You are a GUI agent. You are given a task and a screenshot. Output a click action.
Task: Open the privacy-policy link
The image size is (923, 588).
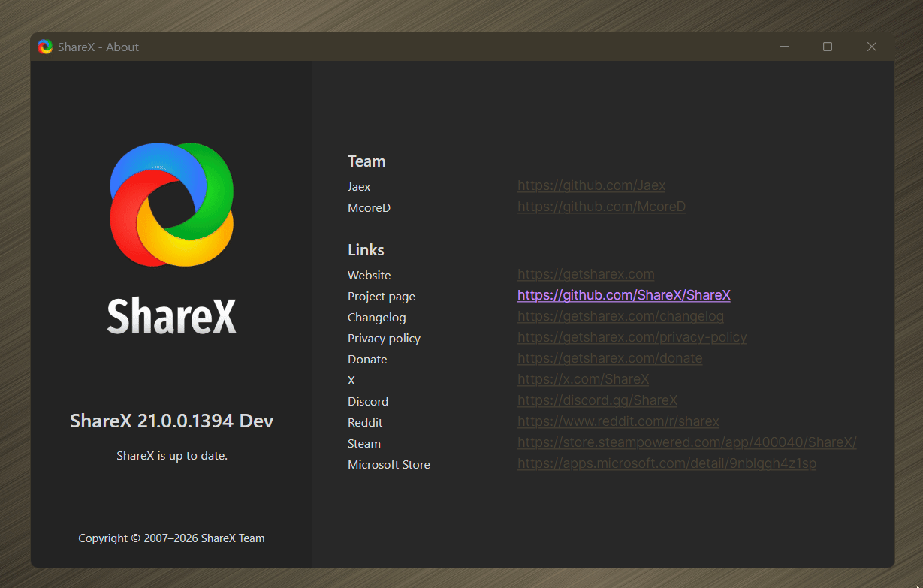(632, 337)
